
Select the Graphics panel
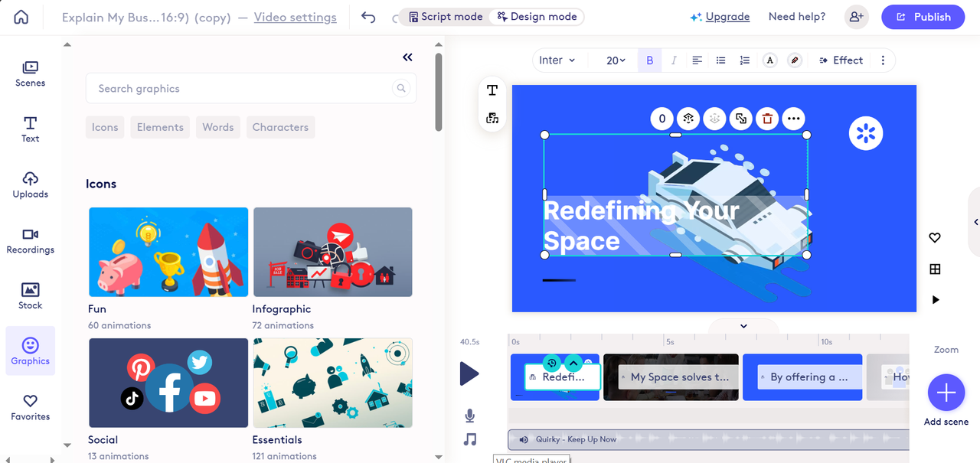point(31,351)
